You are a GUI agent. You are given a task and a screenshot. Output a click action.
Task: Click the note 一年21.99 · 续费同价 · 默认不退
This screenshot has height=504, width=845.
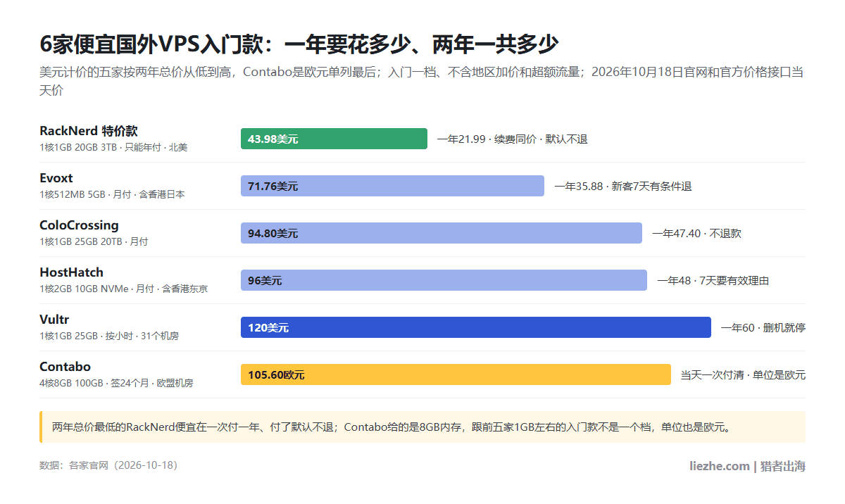(x=512, y=139)
